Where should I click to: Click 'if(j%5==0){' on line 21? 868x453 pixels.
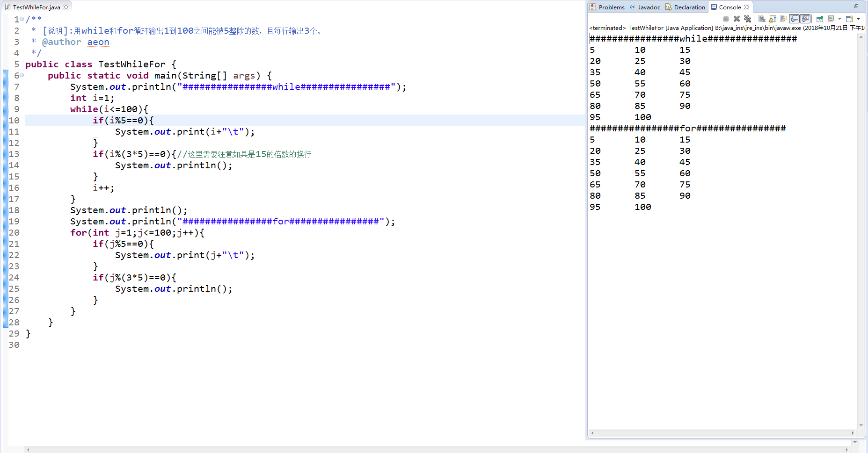point(123,244)
